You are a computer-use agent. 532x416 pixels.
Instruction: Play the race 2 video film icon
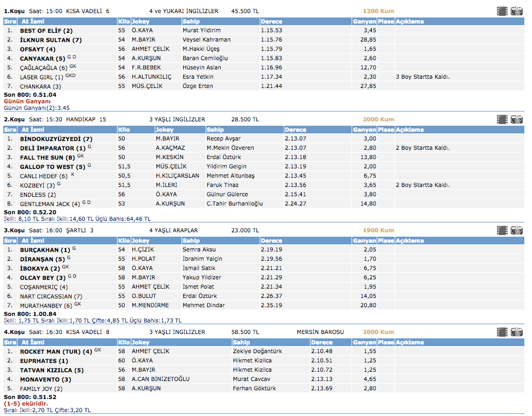tap(502, 119)
